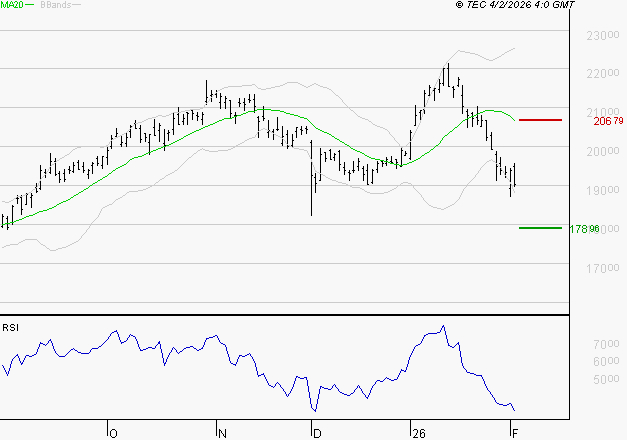Click the green support value 178.96

(584, 229)
